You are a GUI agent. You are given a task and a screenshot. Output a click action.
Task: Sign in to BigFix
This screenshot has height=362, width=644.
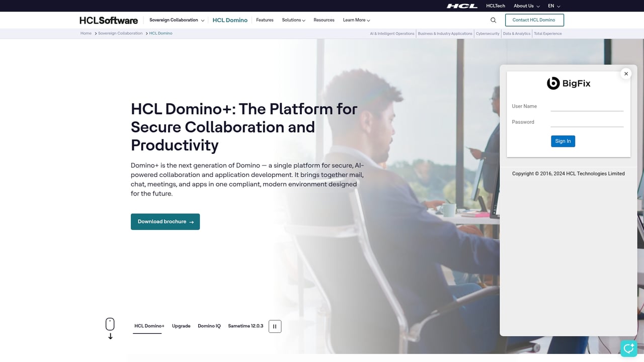pos(562,141)
